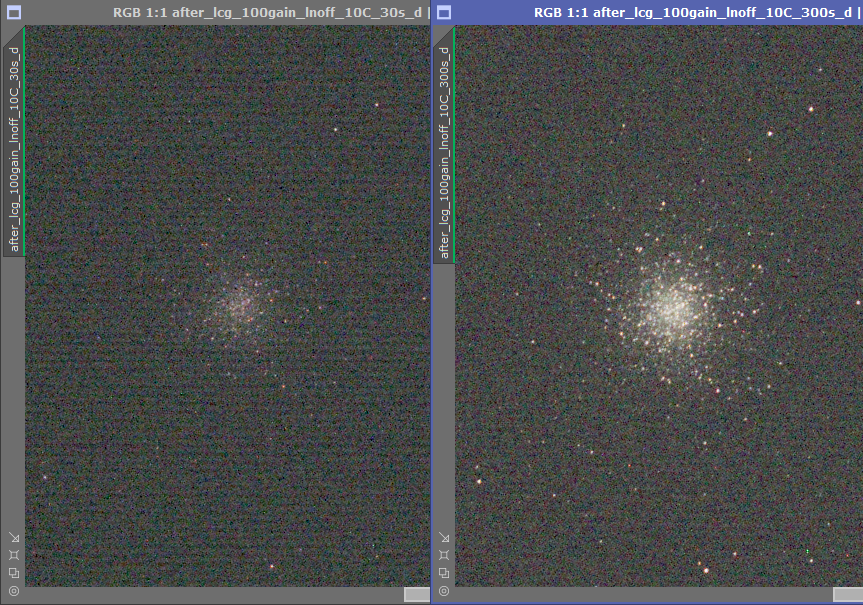Image resolution: width=863 pixels, height=605 pixels.
Task: Click the concentric circle icon in the 300s window
Action: 445,591
